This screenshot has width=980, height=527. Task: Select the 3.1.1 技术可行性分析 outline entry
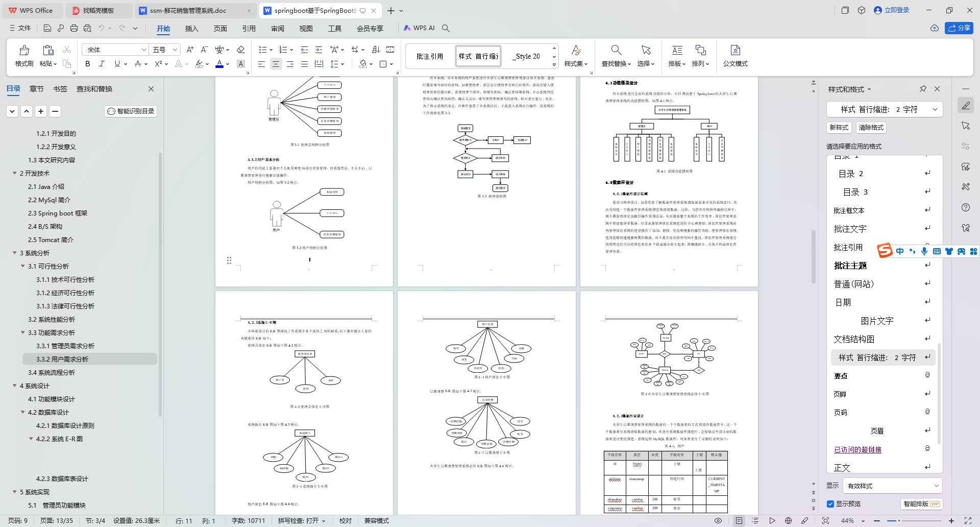coord(65,279)
